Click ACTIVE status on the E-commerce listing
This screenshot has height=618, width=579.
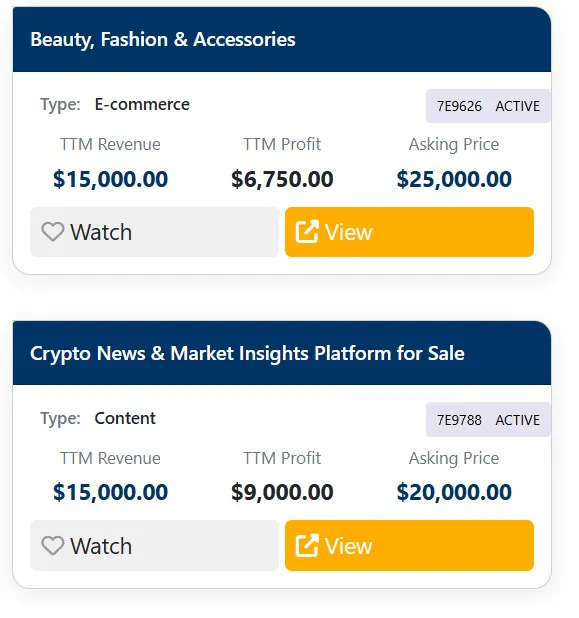point(518,106)
